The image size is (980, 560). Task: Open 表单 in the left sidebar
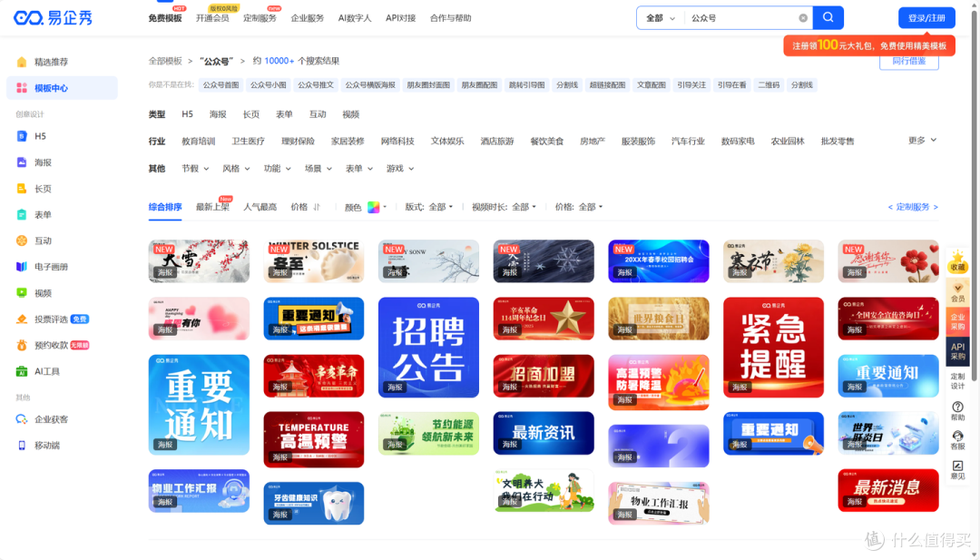pyautogui.click(x=43, y=215)
